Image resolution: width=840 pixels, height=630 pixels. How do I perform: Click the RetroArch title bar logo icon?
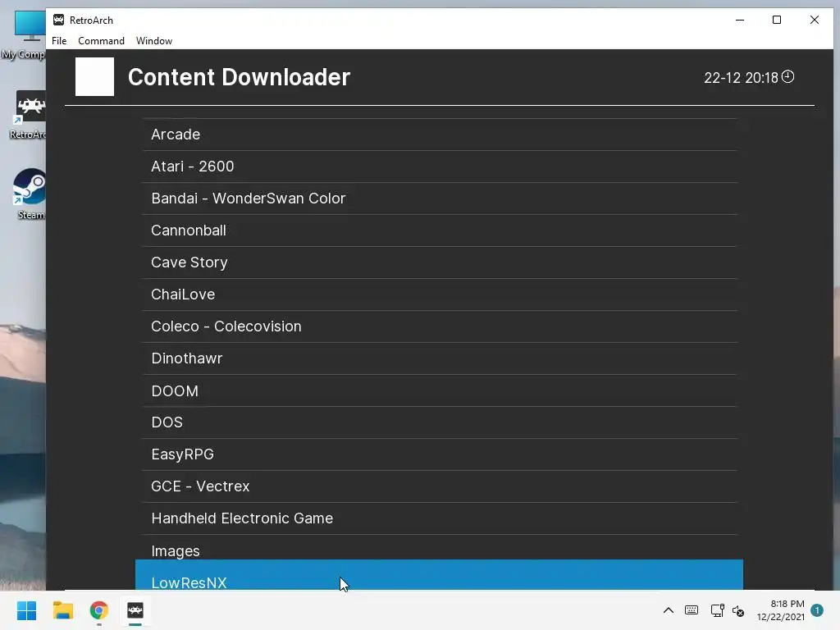point(58,20)
